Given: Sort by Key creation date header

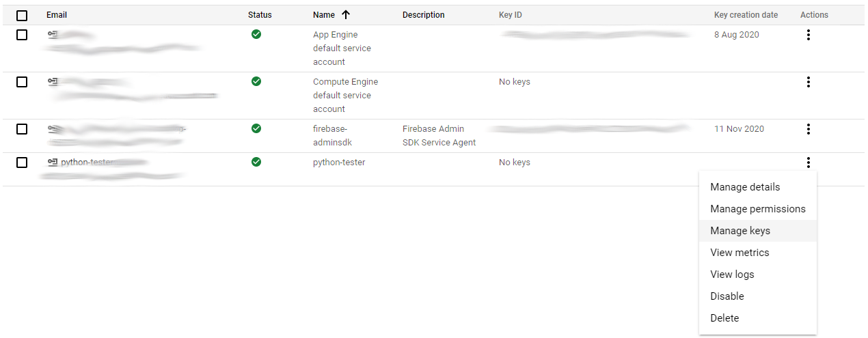Looking at the screenshot, I should (746, 15).
